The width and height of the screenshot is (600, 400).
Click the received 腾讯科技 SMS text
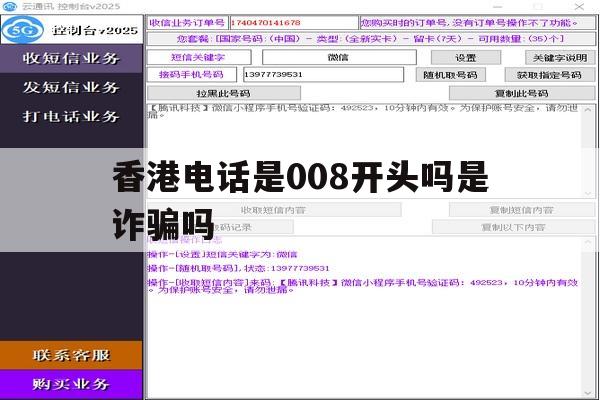click(x=363, y=111)
